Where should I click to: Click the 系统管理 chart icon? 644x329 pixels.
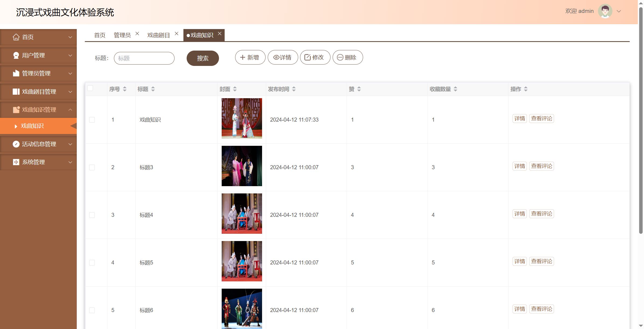click(x=16, y=162)
